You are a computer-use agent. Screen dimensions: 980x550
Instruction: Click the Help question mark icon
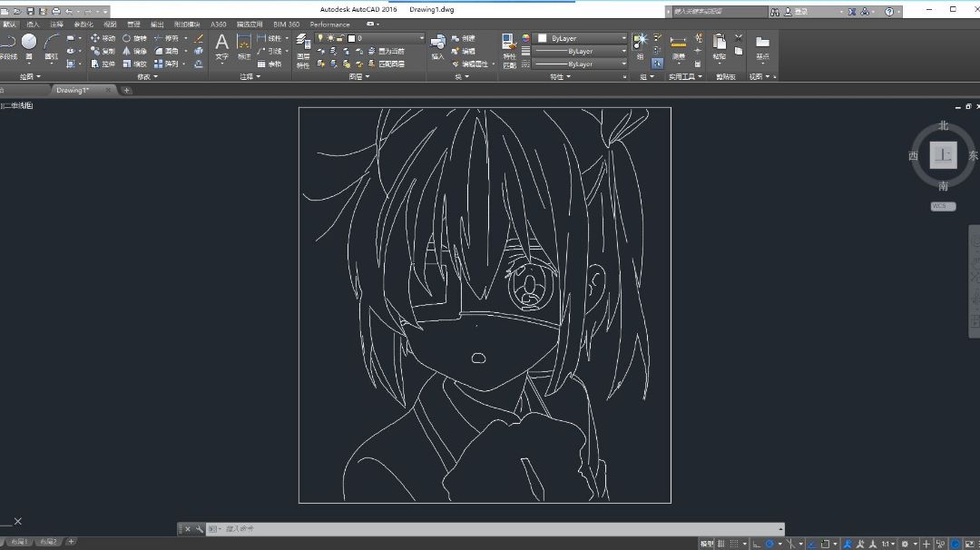pos(888,11)
